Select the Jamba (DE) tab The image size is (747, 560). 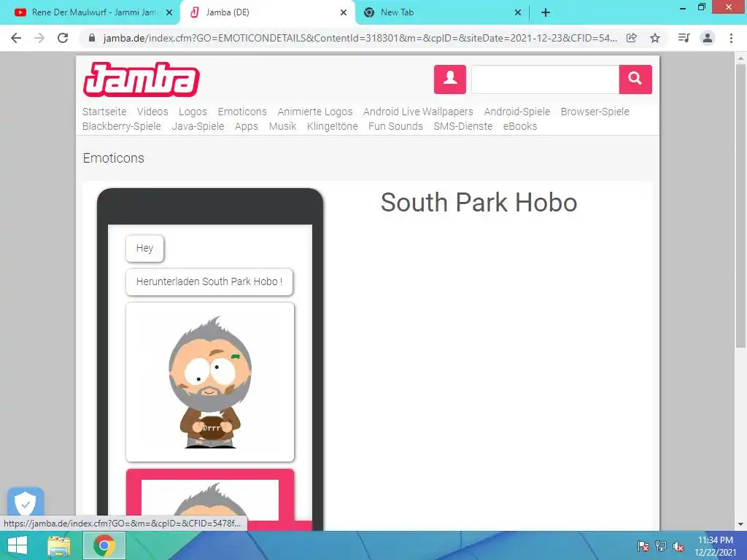pos(268,13)
